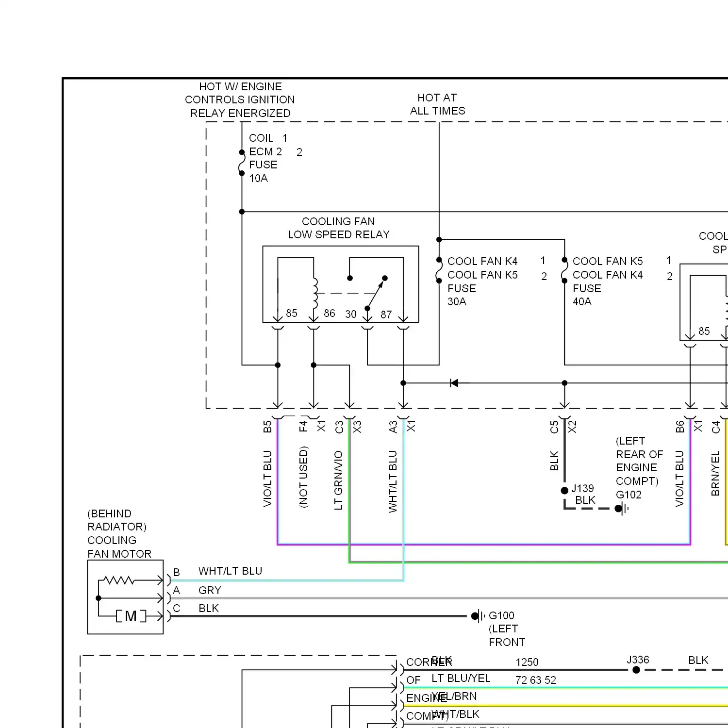Screen dimensions: 728x728
Task: Click motor connector pin letter A
Action: point(177,591)
